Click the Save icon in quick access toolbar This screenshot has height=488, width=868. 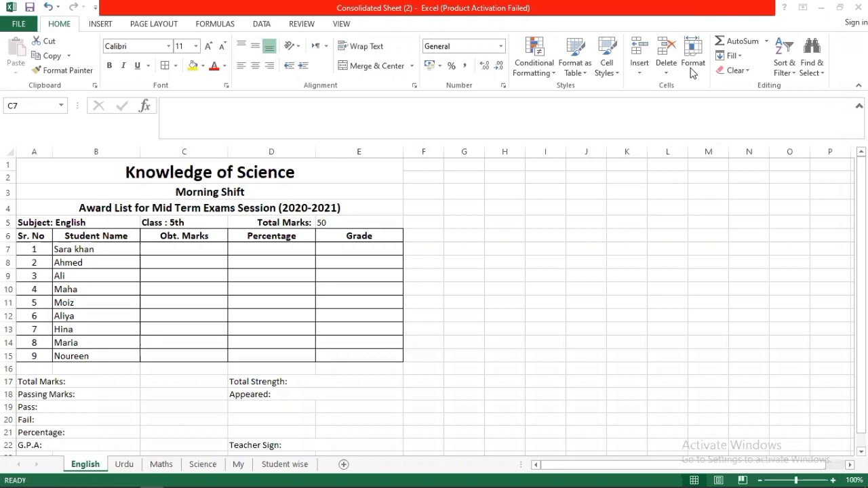coord(30,7)
